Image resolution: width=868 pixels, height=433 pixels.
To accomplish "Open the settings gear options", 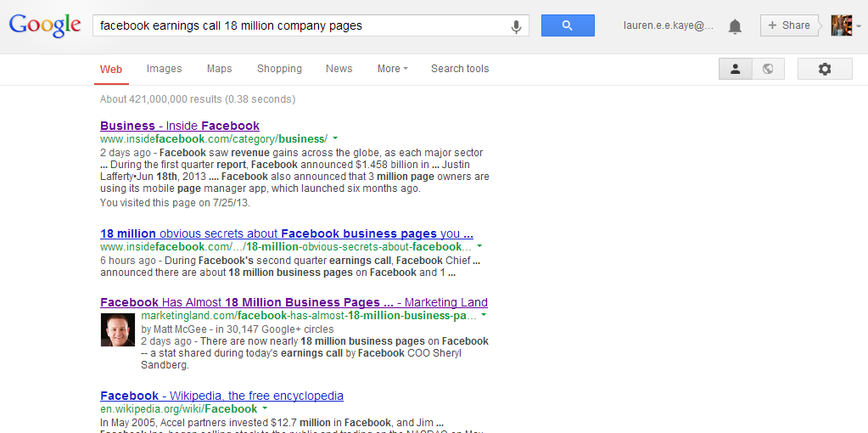I will pyautogui.click(x=825, y=69).
